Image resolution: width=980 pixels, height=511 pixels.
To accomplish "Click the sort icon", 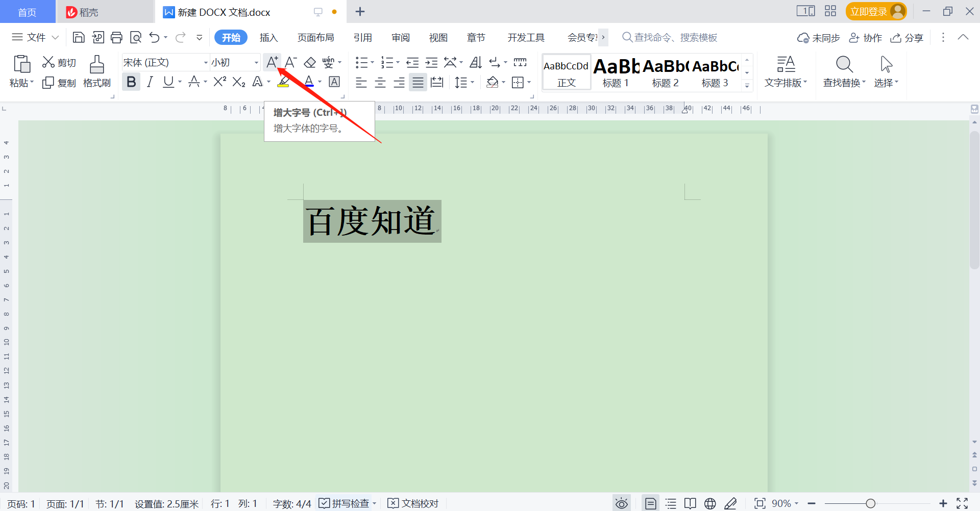I will pos(476,62).
